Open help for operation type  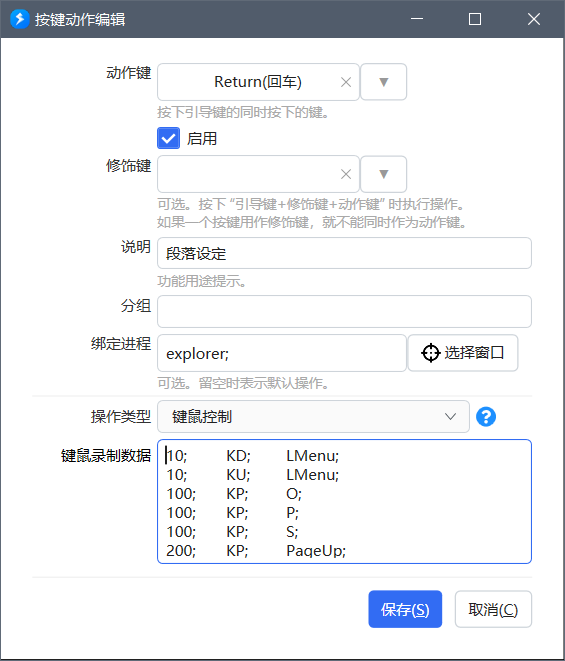[486, 417]
